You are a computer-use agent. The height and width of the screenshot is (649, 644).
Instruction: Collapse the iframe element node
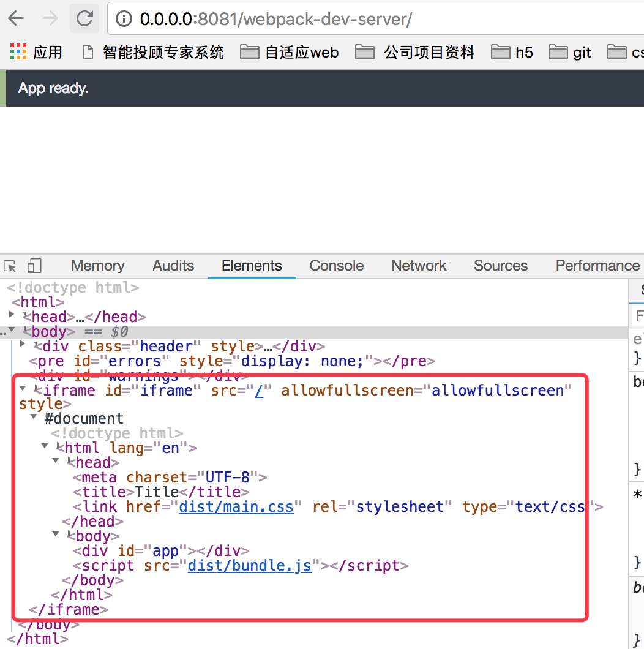click(23, 388)
